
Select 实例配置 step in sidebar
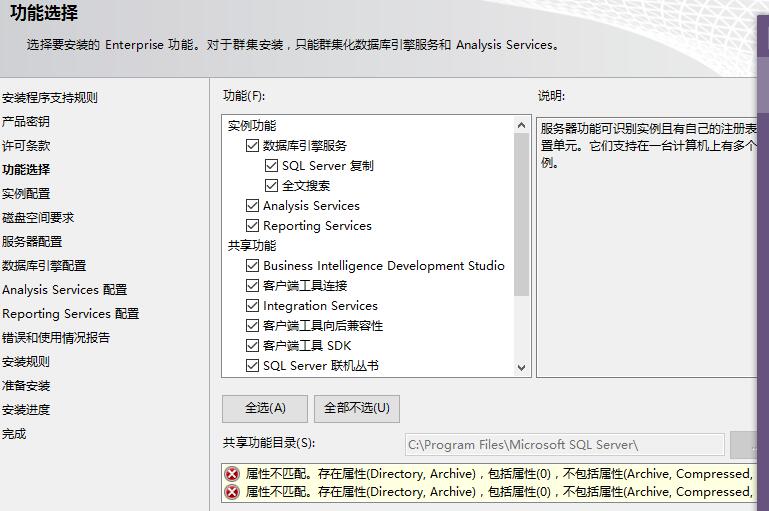26,194
